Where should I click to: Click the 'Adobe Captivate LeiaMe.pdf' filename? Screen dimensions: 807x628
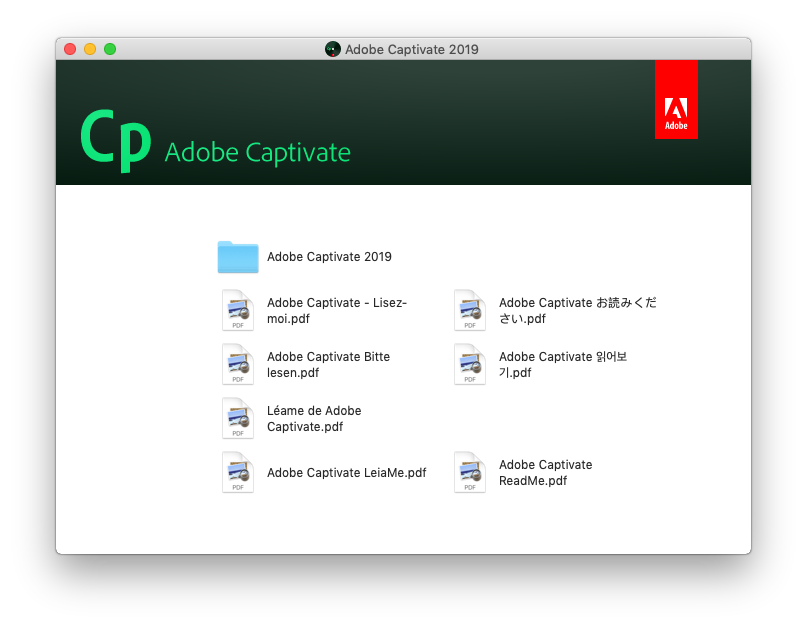[346, 473]
